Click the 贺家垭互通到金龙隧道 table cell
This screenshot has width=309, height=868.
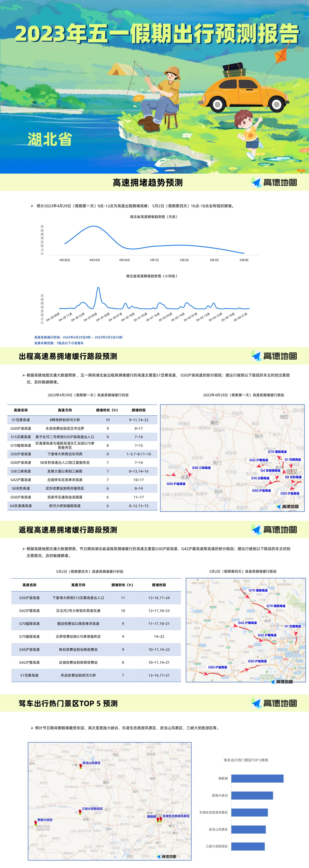65,497
